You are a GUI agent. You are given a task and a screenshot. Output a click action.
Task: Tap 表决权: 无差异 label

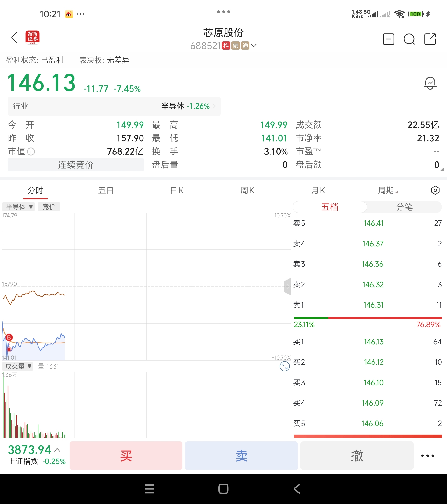click(x=104, y=60)
